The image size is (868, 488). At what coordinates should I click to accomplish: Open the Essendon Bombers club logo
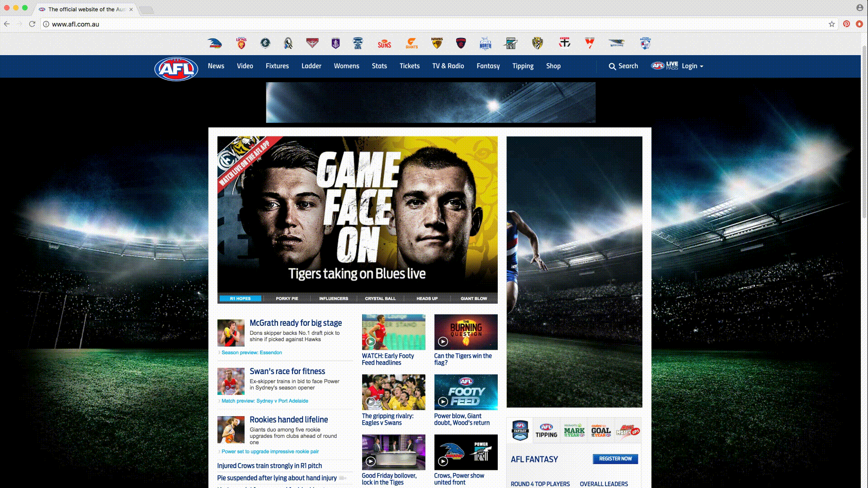point(312,43)
